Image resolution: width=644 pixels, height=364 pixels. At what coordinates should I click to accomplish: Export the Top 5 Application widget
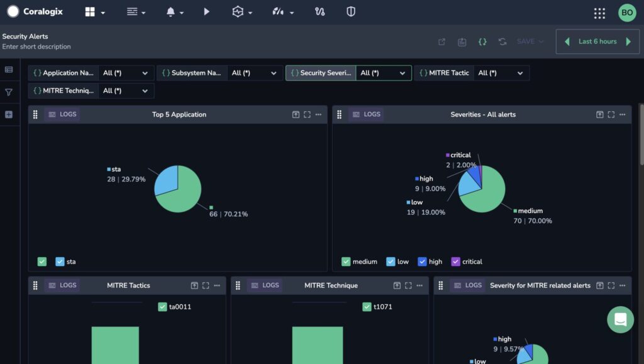[x=296, y=114]
